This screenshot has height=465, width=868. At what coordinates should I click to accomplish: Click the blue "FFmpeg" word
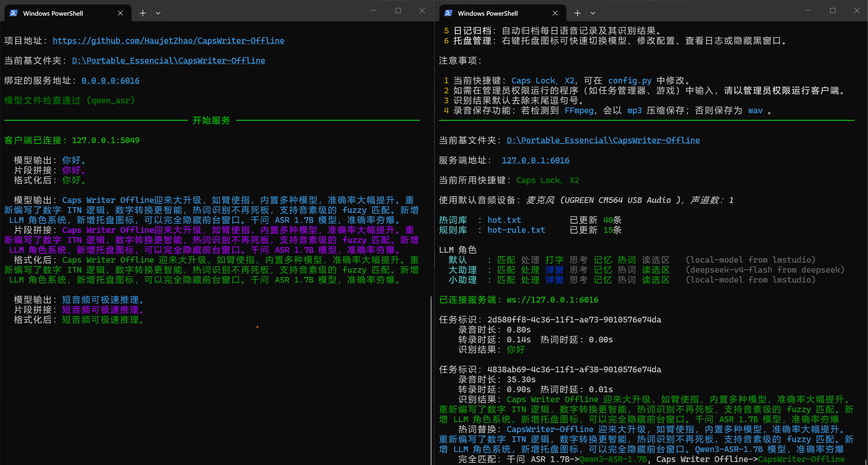(x=579, y=111)
